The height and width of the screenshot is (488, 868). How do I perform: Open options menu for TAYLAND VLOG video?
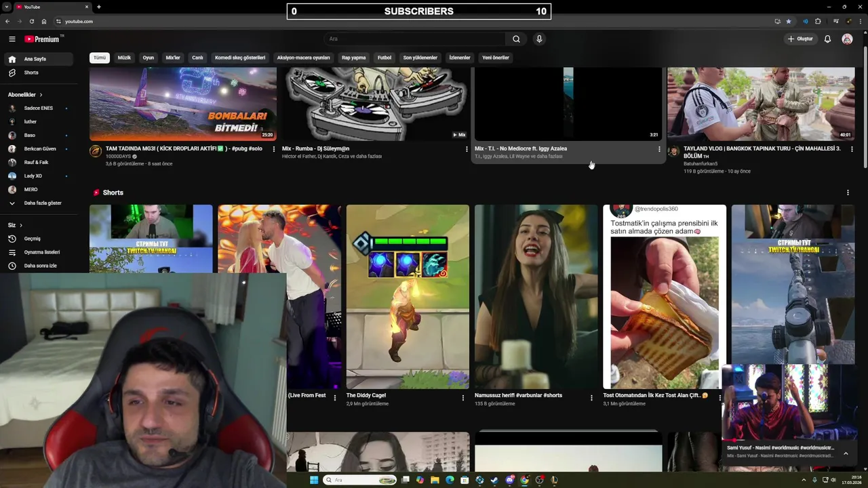(x=852, y=149)
